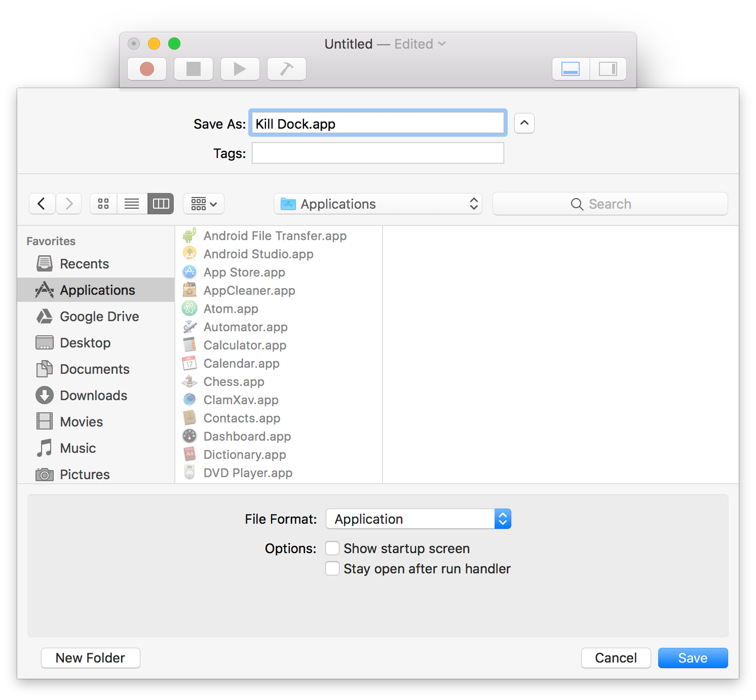This screenshot has height=700, width=756.
Task: Select the Calendar.app file name
Action: 242,364
